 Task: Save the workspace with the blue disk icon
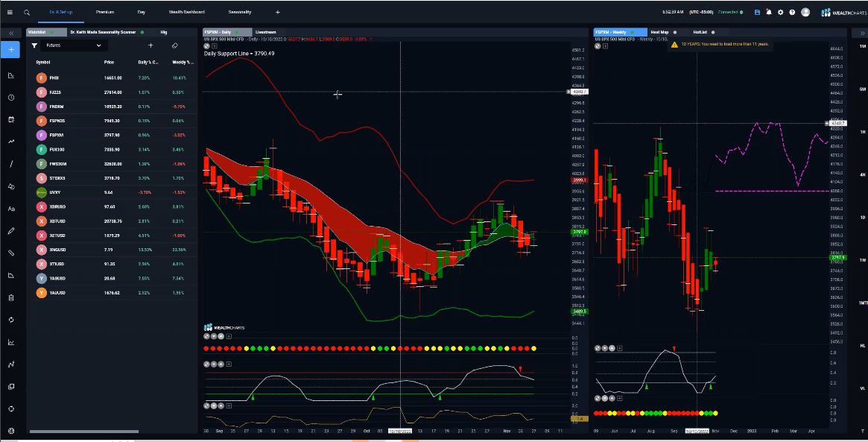click(x=757, y=12)
